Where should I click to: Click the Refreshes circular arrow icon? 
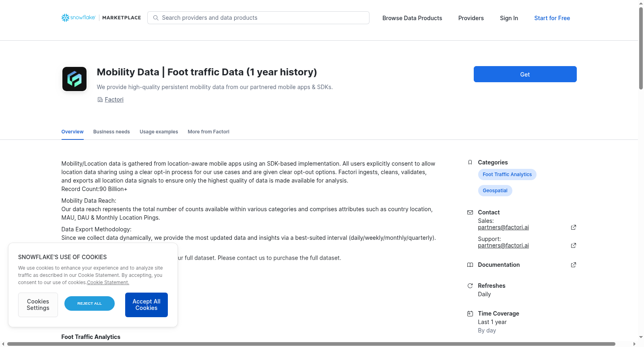pos(470,286)
